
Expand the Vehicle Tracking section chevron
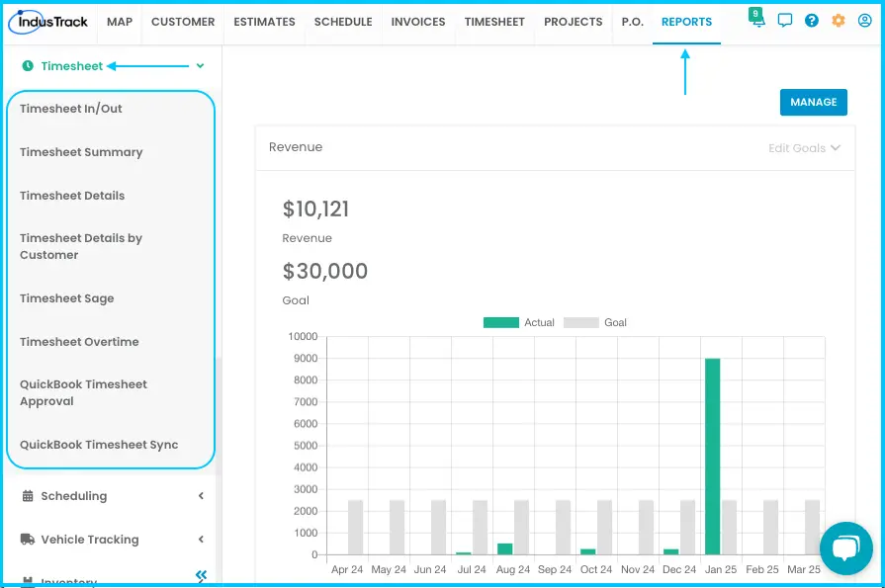[201, 540]
